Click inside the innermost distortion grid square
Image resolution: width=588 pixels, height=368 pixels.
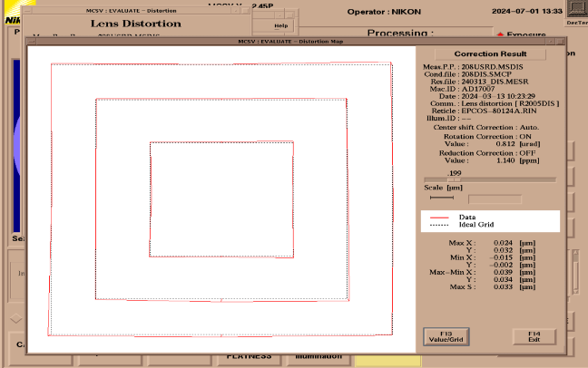click(x=221, y=199)
